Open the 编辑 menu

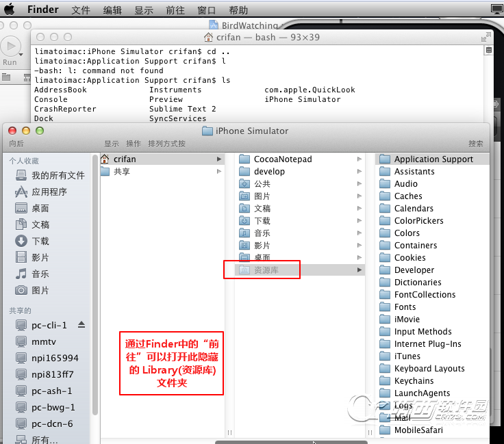[112, 10]
